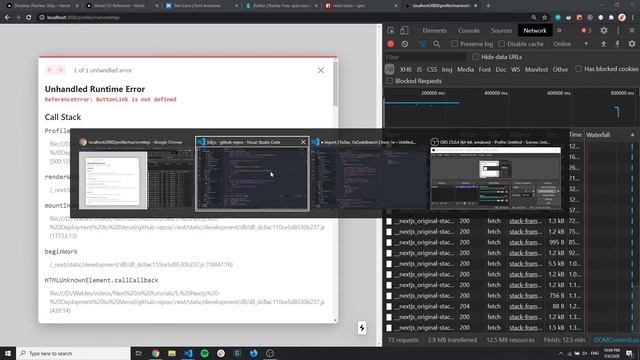Open Spotify from the taskbar
Image resolution: width=640 pixels, height=360 pixels.
click(x=204, y=353)
